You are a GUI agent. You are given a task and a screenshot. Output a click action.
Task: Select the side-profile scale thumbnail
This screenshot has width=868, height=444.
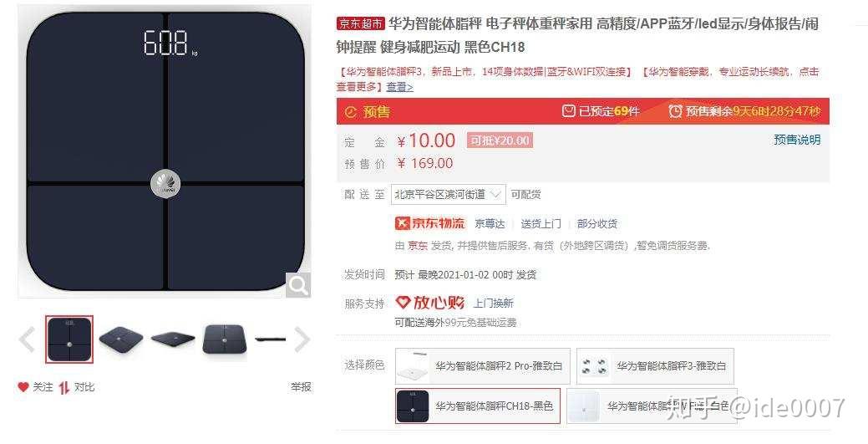pyautogui.click(x=271, y=339)
